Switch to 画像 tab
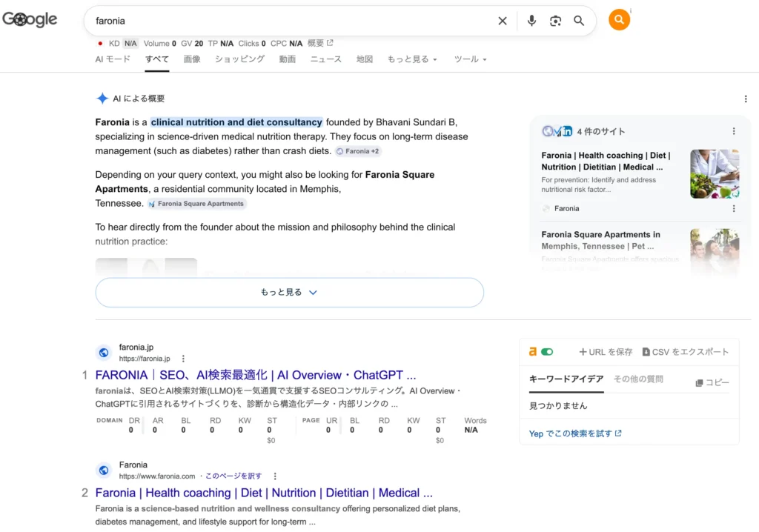The width and height of the screenshot is (759, 532). point(192,59)
